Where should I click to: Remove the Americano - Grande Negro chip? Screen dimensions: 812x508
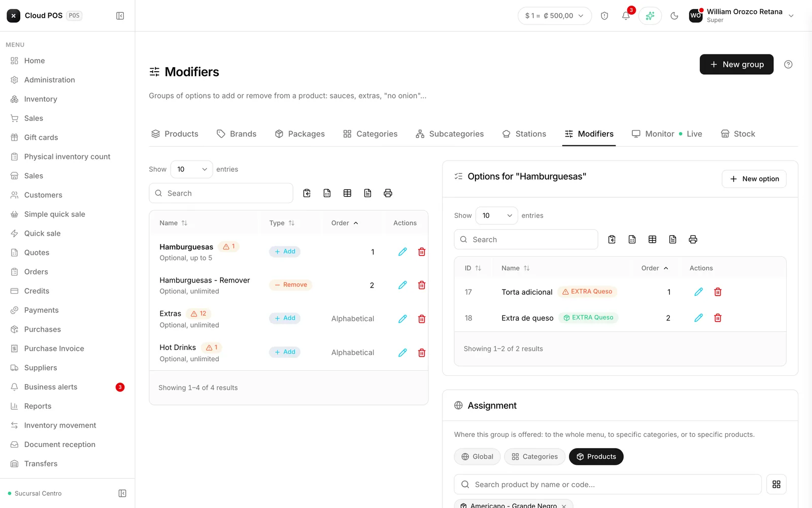click(564, 506)
